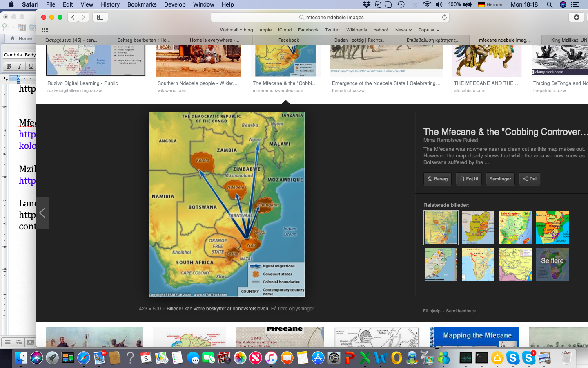Click the Føj til button

tap(469, 179)
